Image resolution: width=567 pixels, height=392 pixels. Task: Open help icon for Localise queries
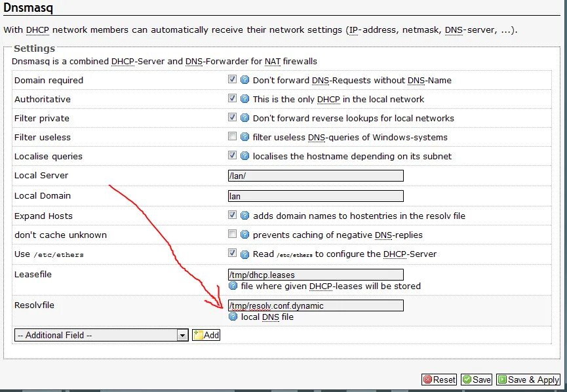[244, 155]
